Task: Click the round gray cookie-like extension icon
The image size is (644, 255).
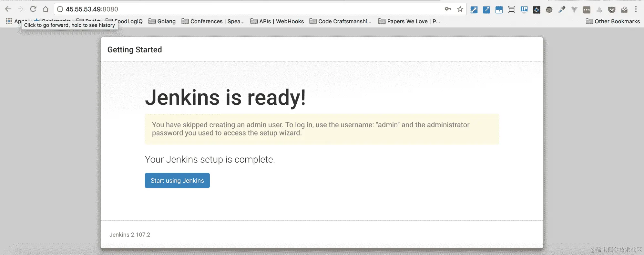Action: tap(549, 10)
